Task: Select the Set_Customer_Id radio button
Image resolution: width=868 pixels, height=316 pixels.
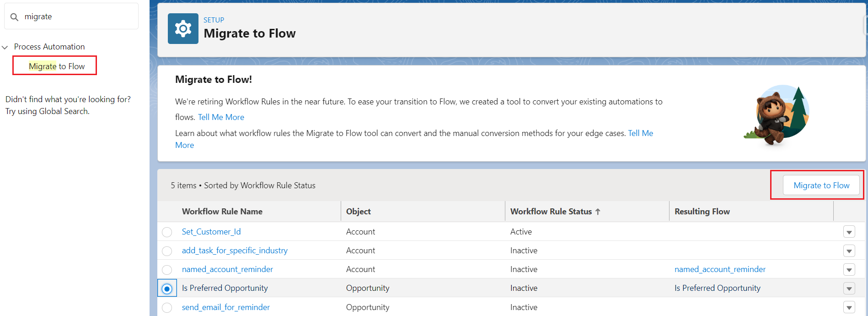Action: pyautogui.click(x=167, y=232)
